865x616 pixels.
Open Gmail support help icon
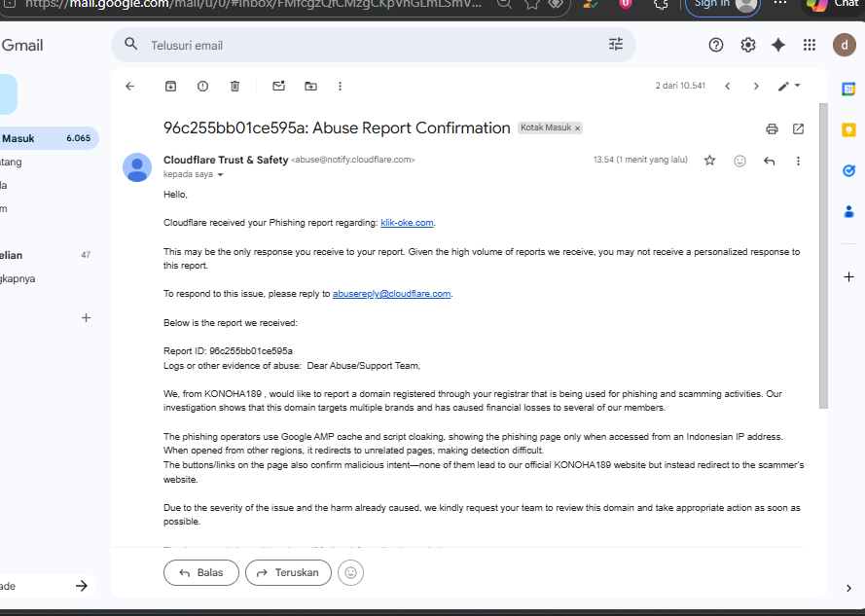tap(716, 45)
